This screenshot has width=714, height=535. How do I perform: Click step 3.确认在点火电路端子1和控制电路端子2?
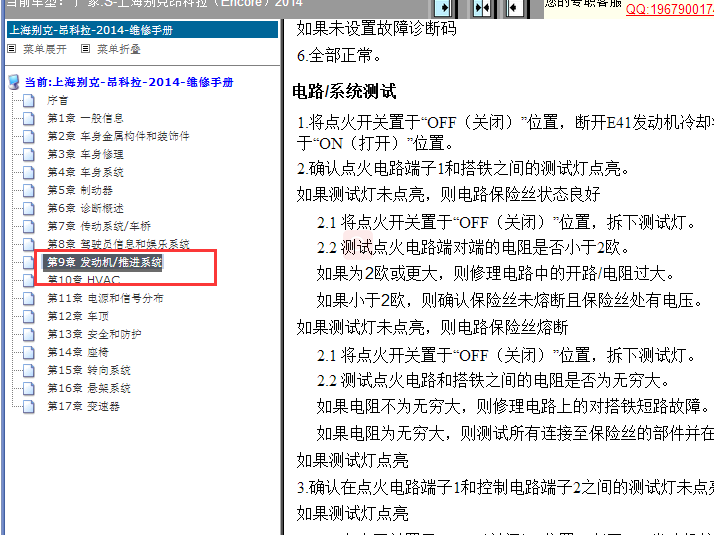click(x=505, y=488)
